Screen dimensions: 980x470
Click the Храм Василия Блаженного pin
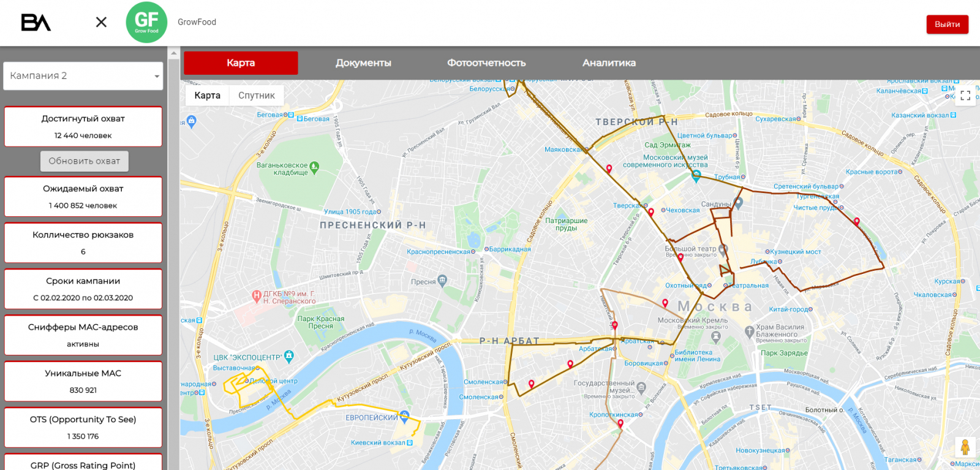click(x=749, y=332)
